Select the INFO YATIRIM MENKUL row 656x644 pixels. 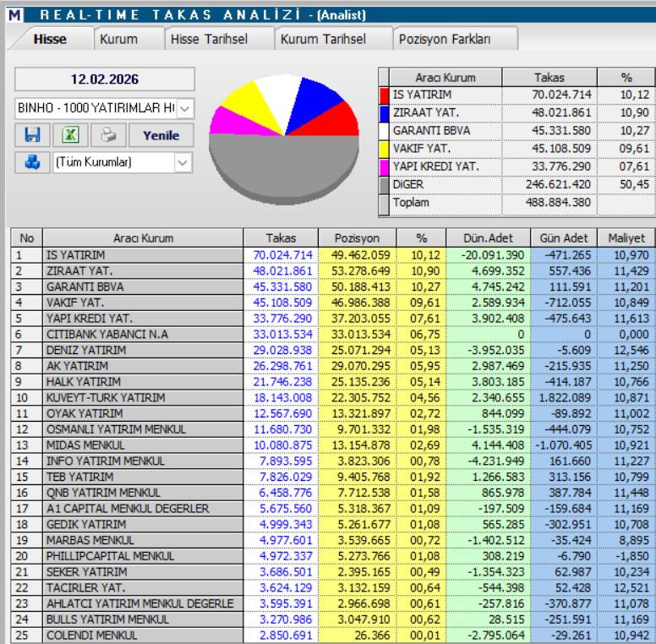(333, 461)
